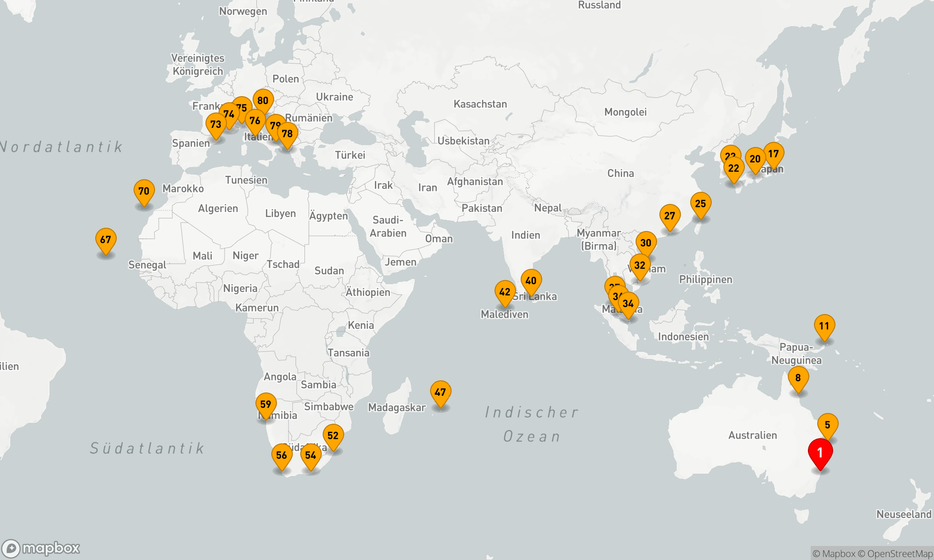Select marker 42 at the Maldives
Screen dimensions: 934x560
505,292
